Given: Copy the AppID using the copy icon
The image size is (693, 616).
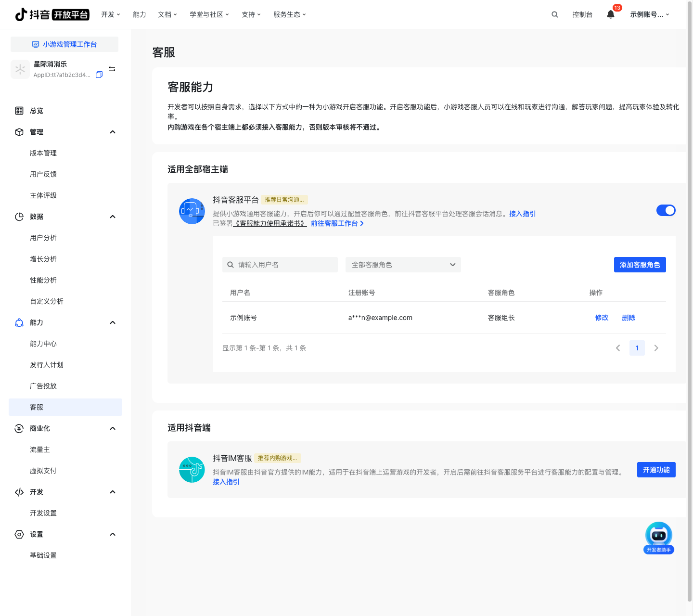Looking at the screenshot, I should [x=99, y=75].
